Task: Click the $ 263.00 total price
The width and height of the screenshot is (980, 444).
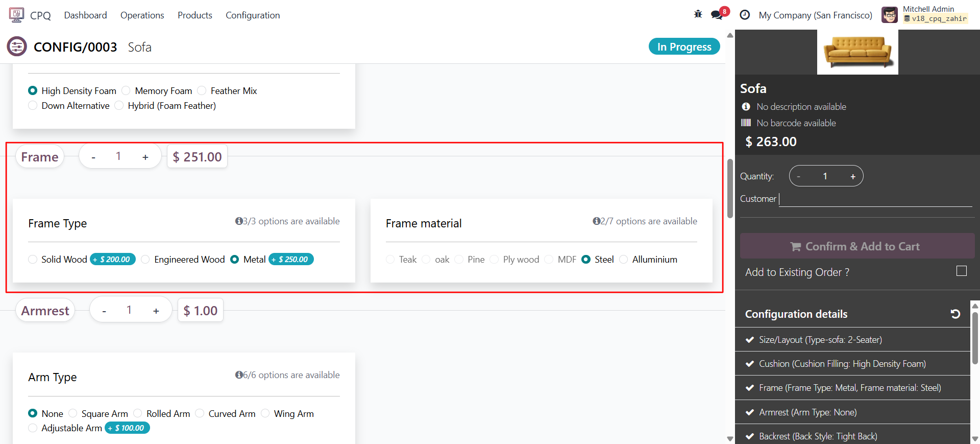Action: click(x=771, y=142)
